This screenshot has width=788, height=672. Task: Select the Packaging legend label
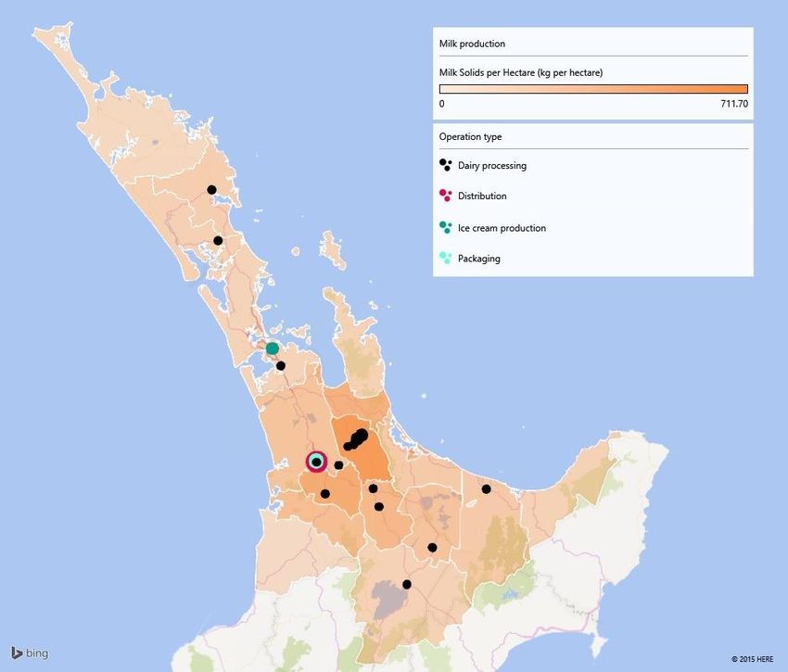click(x=479, y=259)
